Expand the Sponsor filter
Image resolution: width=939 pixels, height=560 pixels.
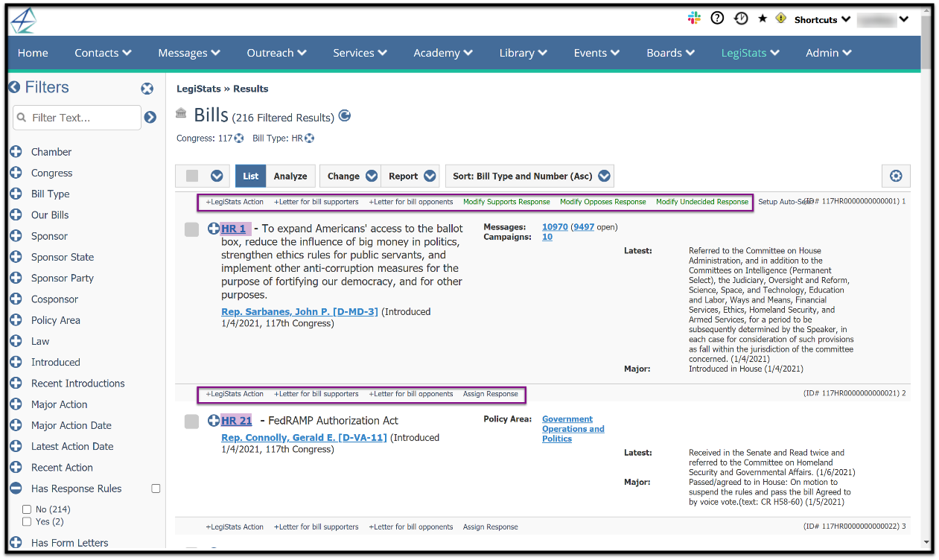pos(16,236)
